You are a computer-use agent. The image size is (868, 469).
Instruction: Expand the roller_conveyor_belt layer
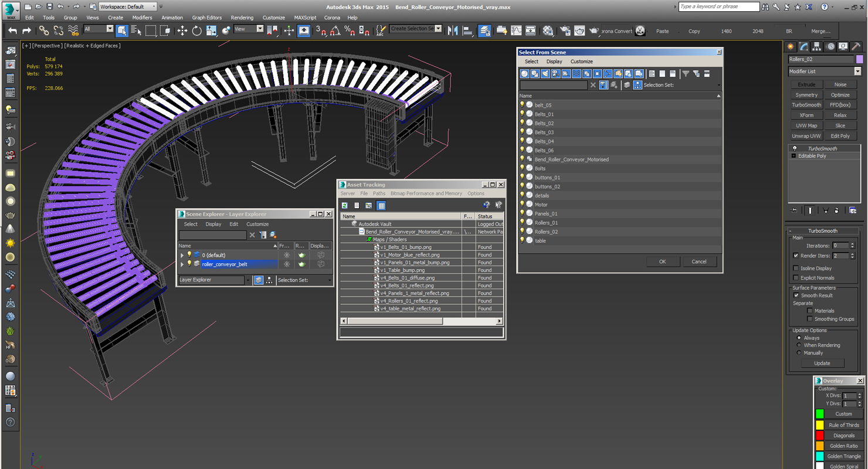[182, 264]
